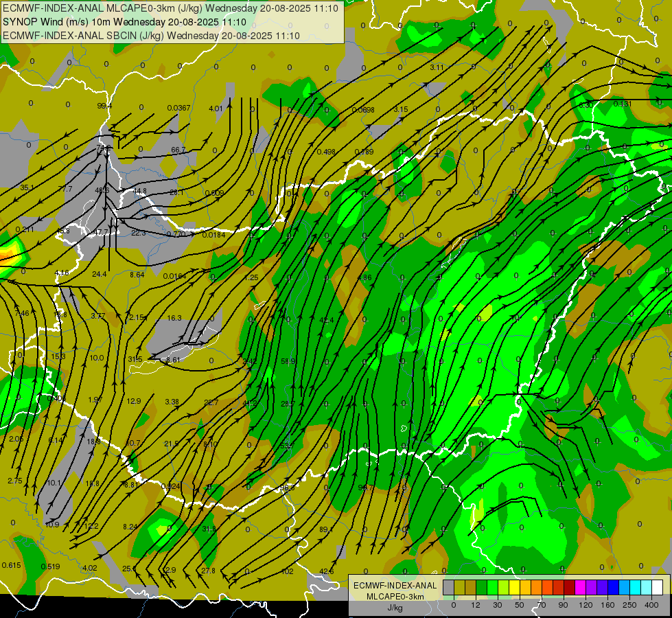
Task: Click the map value 0.0184
Action: pyautogui.click(x=213, y=235)
